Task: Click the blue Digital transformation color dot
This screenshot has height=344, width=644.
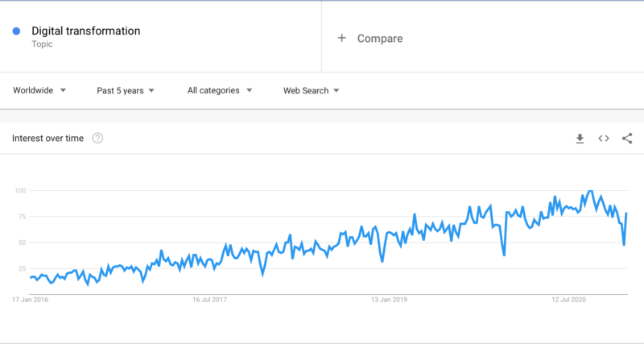Action: coord(16,31)
